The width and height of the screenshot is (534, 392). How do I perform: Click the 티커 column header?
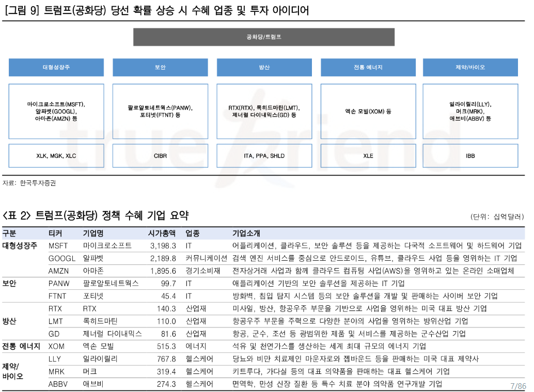[55, 233]
